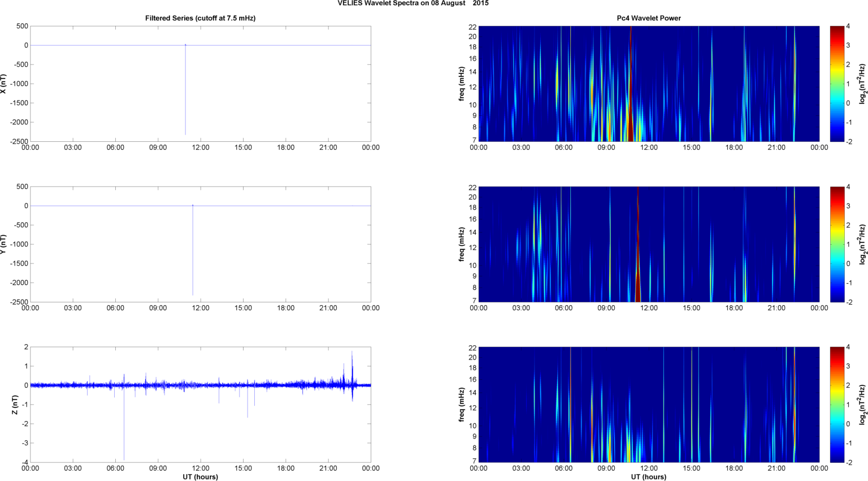Click the colorbar beside the Y wavelet spectrum
Screen dimensions: 868x481
tap(837, 244)
